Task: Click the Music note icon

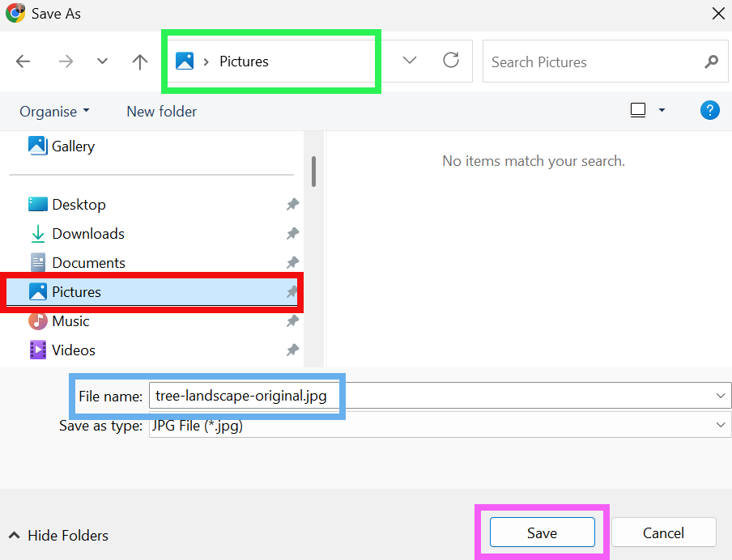Action: (x=38, y=321)
